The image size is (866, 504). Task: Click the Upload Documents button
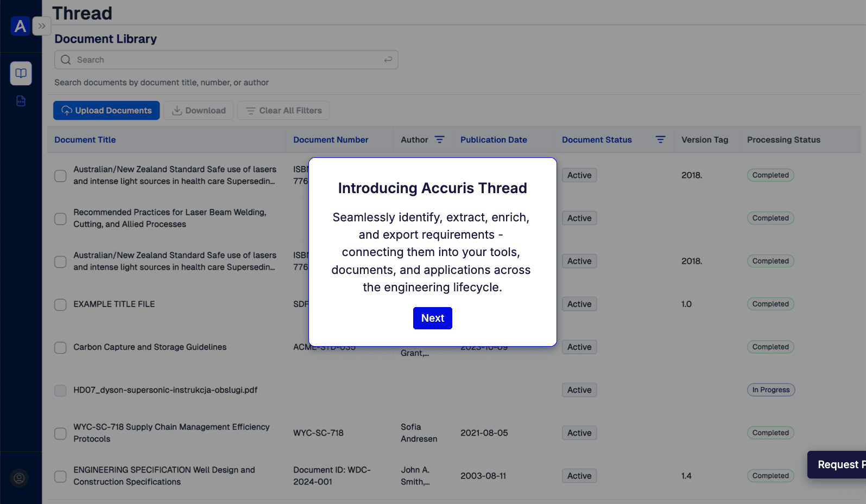(106, 111)
